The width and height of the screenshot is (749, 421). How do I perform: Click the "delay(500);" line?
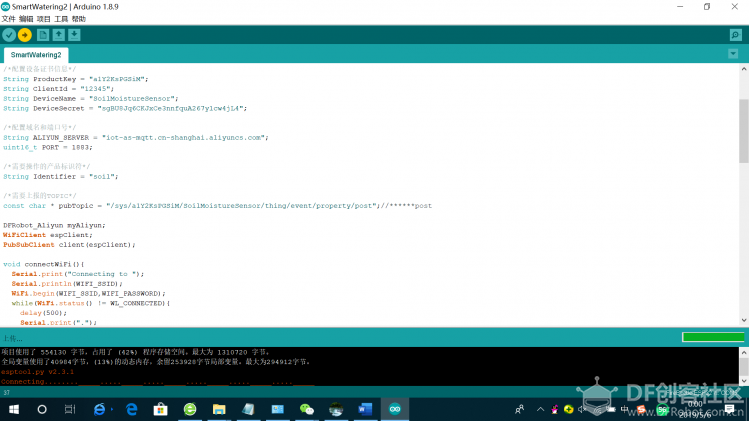pos(43,313)
